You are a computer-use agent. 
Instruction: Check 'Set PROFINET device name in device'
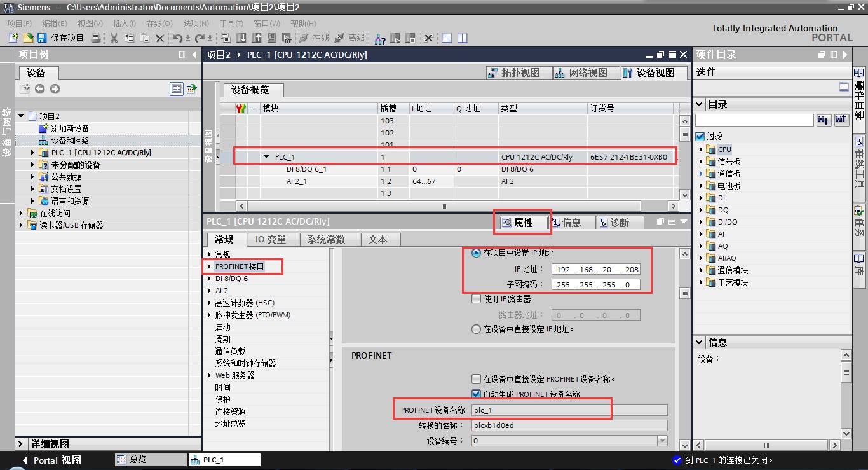pos(476,379)
